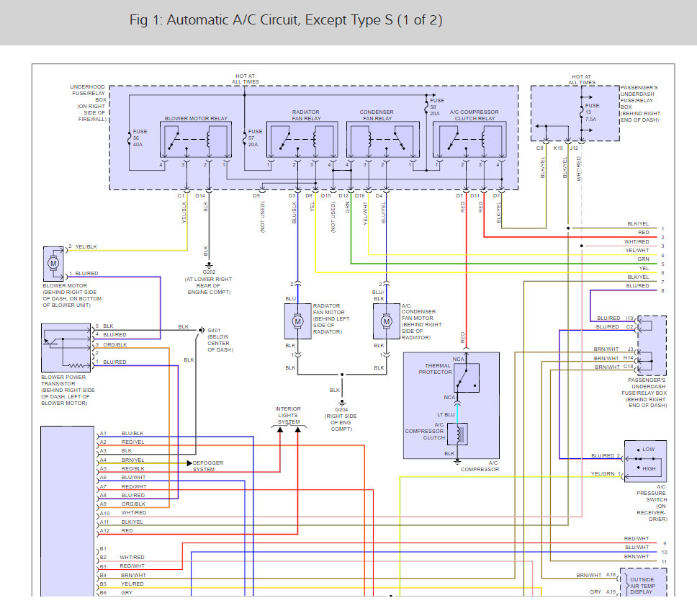This screenshot has width=697, height=616.
Task: Click the 'THERMAL PROTECTOR' label
Action: (435, 369)
